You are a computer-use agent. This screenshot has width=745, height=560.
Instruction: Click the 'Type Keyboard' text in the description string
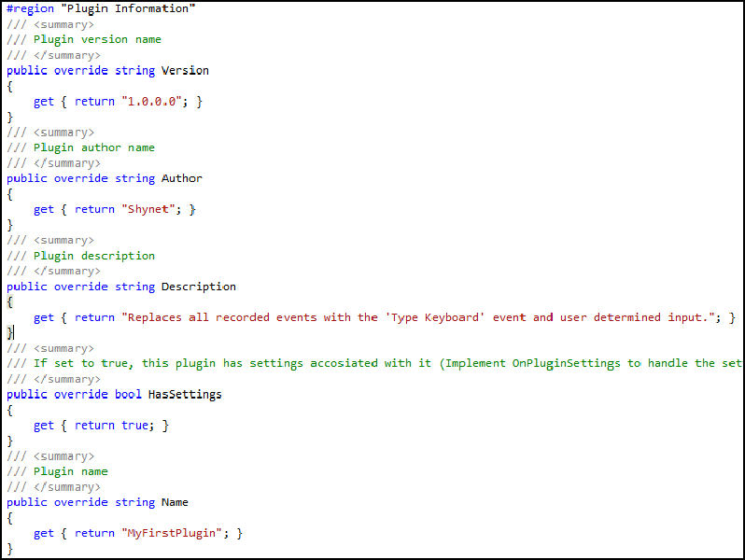[435, 317]
